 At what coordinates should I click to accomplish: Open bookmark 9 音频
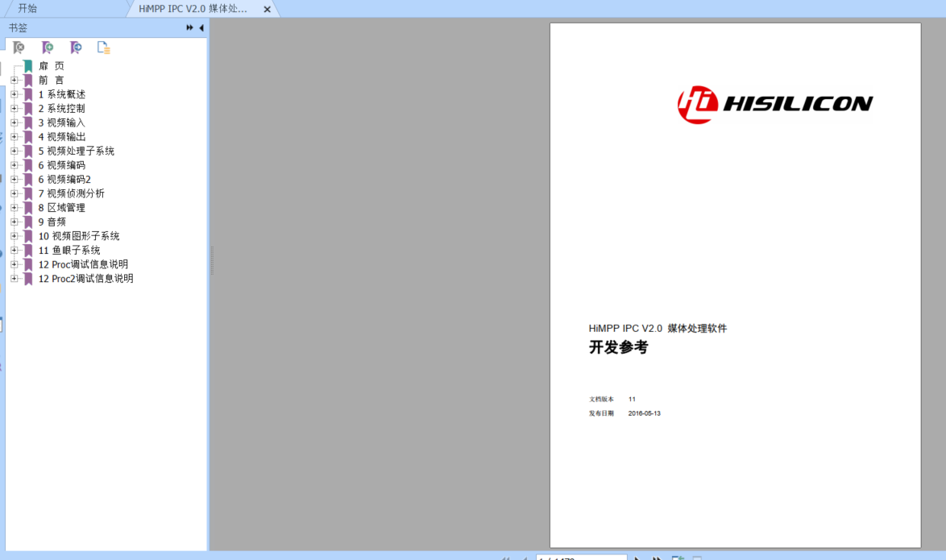coord(52,222)
